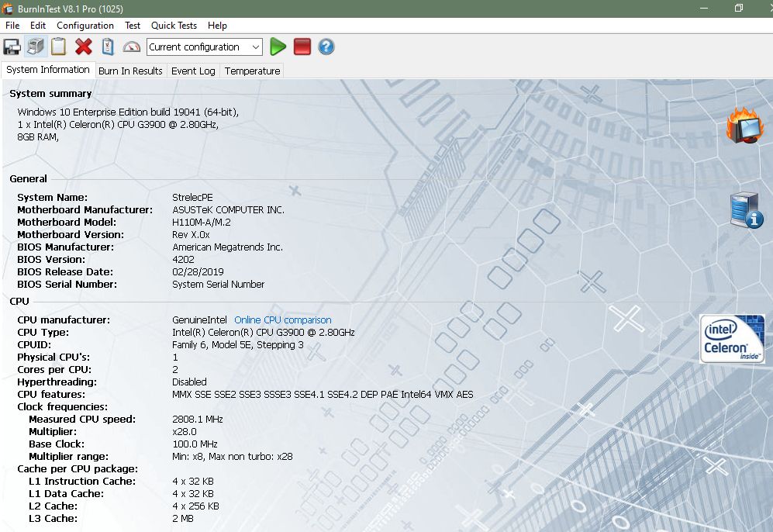Open the checklist clipboard test selection icon
The height and width of the screenshot is (532, 773).
pos(108,47)
